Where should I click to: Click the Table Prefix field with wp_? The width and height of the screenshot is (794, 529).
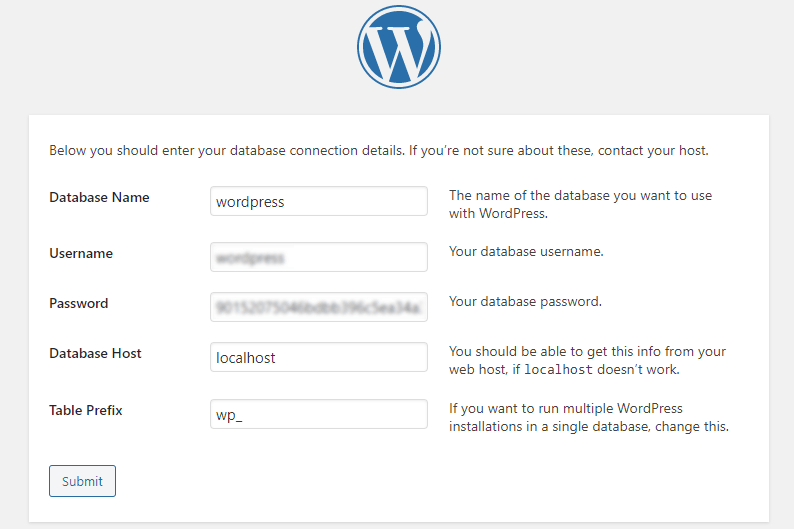point(319,414)
